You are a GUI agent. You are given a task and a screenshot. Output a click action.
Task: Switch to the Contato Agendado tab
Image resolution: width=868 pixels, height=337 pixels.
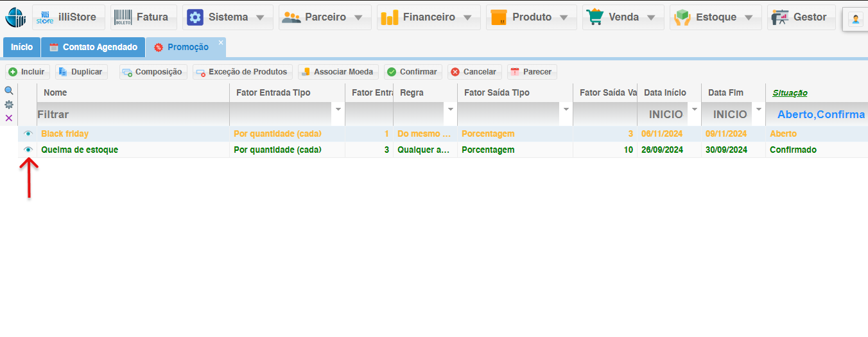coord(93,48)
